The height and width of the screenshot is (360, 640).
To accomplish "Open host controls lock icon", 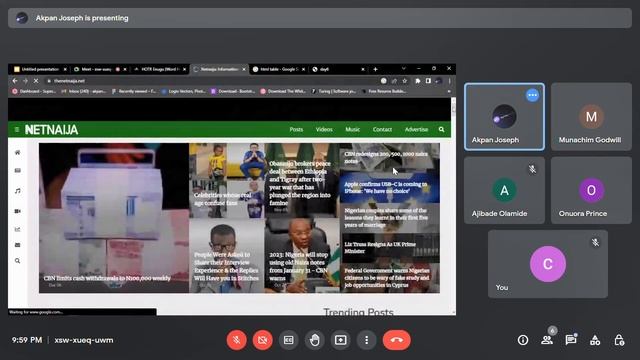I will click(x=619, y=340).
